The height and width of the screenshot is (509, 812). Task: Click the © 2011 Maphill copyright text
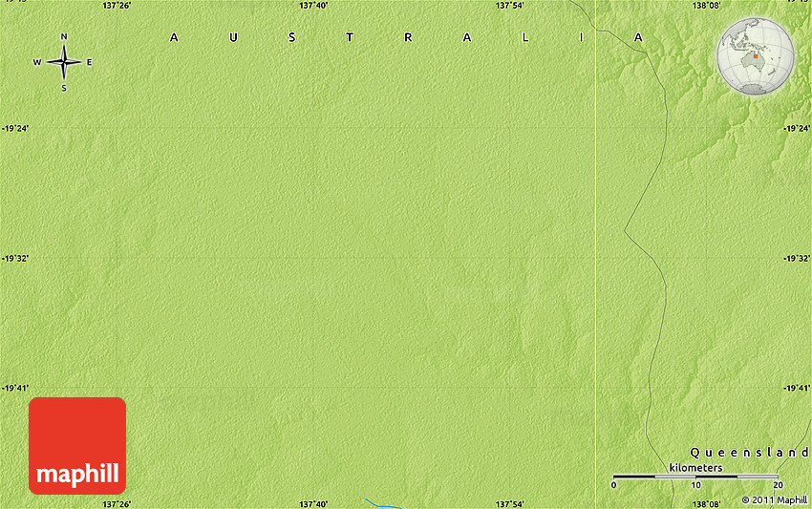pos(774,500)
